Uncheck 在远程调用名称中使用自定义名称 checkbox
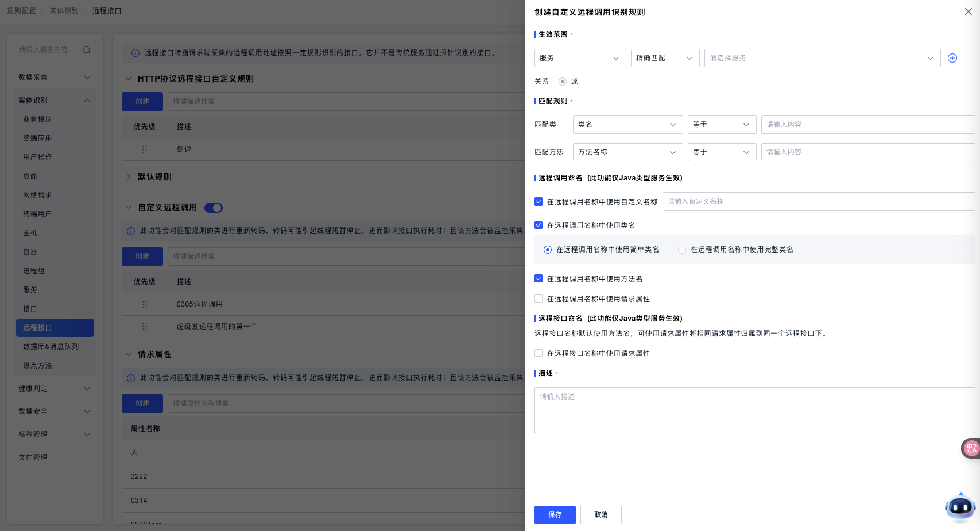This screenshot has height=531, width=980. (539, 201)
